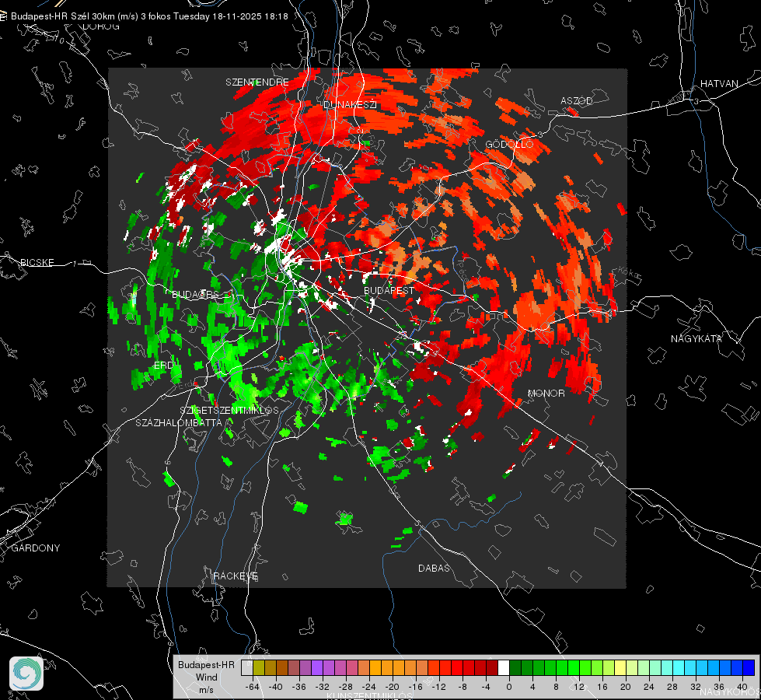The width and height of the screenshot is (761, 700).
Task: Click the light gray first legend swatch
Action: [x=247, y=667]
